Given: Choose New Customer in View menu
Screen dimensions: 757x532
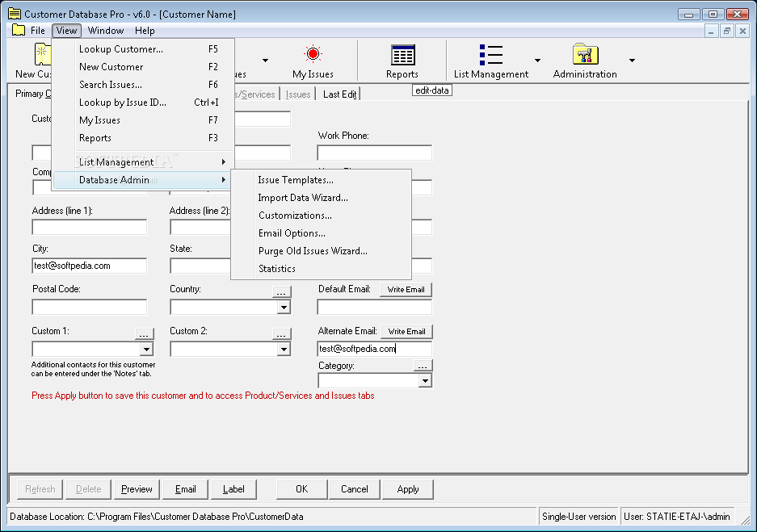Looking at the screenshot, I should pos(143,67).
